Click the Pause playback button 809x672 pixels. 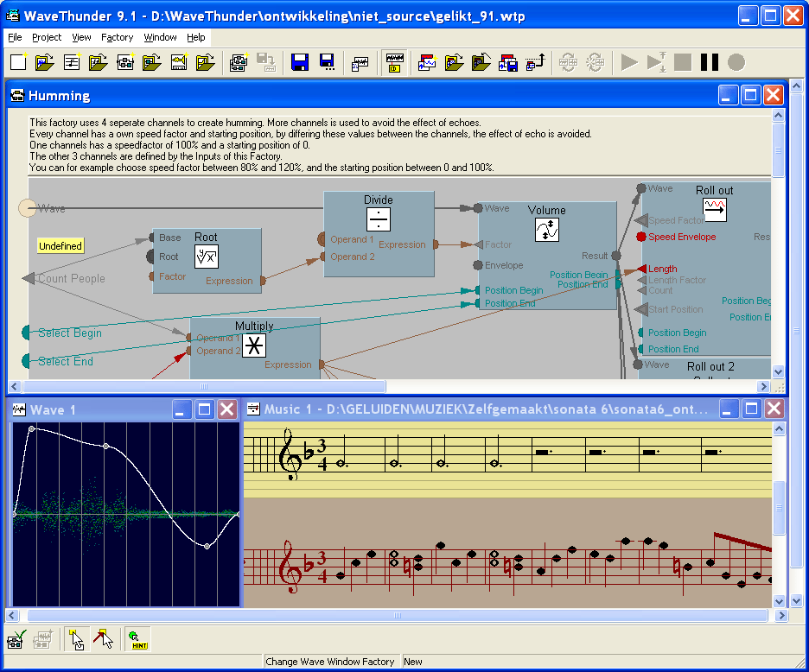(x=710, y=62)
